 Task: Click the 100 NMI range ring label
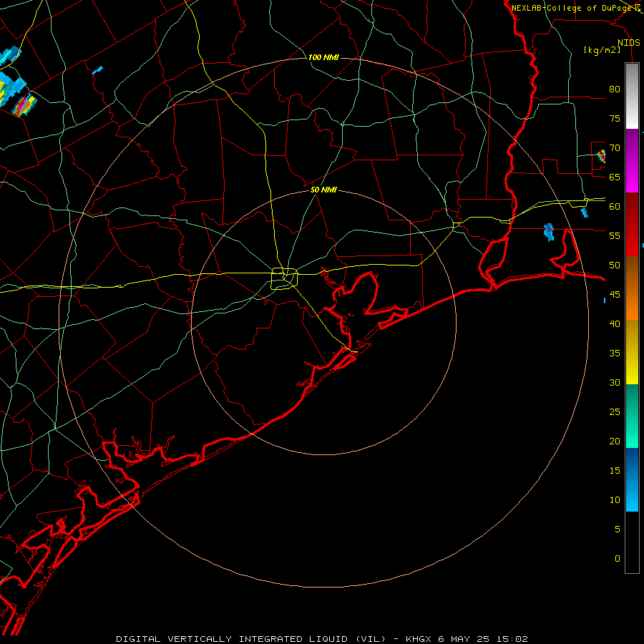pyautogui.click(x=323, y=57)
